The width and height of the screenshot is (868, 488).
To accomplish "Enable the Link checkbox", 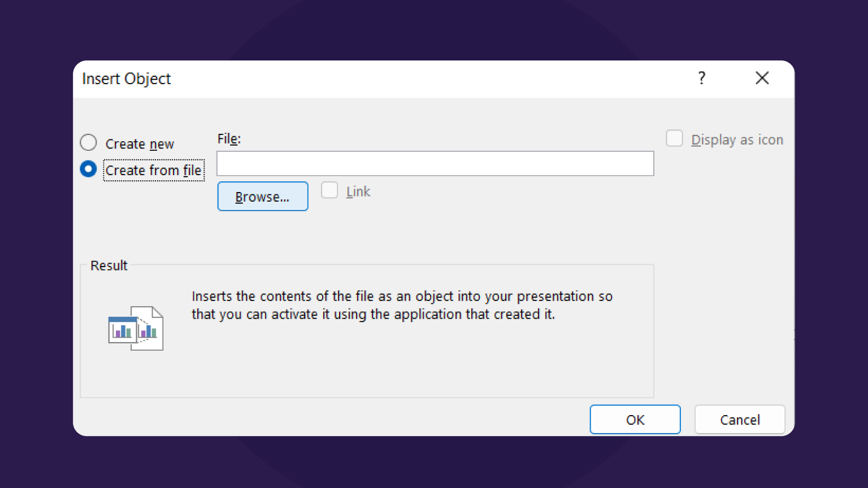I will click(329, 190).
